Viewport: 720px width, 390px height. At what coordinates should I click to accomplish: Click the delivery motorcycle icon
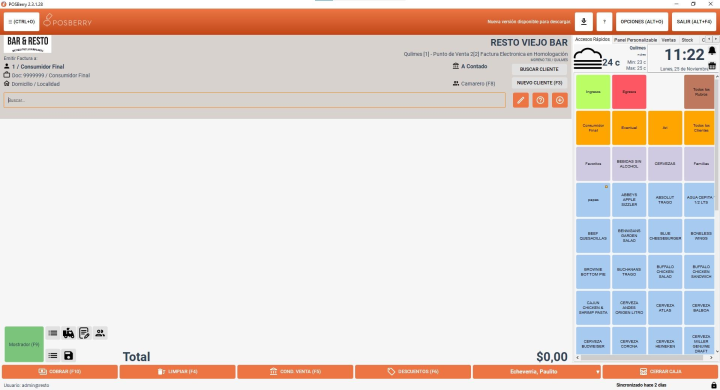(x=68, y=333)
